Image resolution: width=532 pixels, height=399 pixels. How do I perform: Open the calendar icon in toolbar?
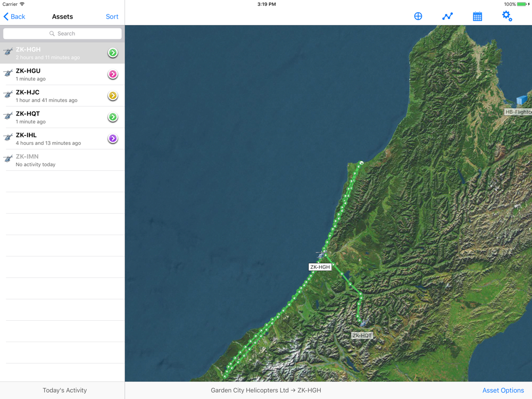tap(477, 16)
